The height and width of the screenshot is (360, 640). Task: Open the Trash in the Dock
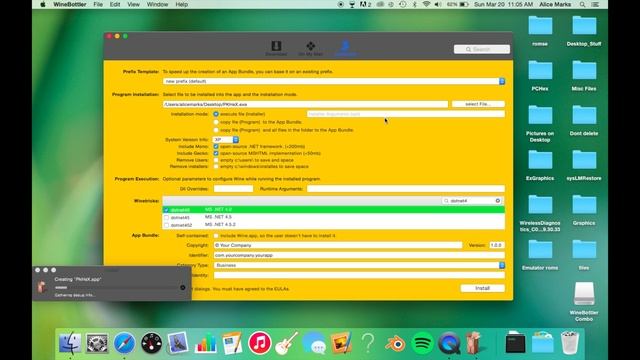[x=569, y=343]
